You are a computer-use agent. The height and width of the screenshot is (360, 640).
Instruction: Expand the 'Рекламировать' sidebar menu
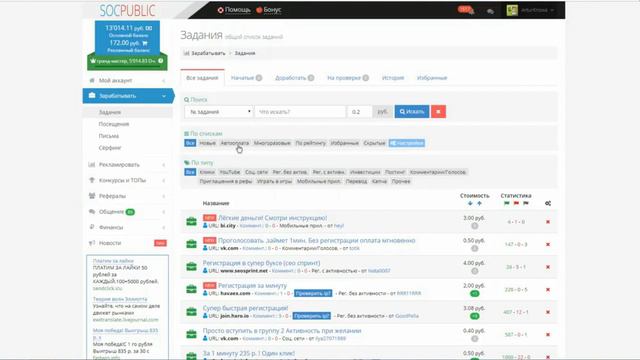tap(128, 164)
